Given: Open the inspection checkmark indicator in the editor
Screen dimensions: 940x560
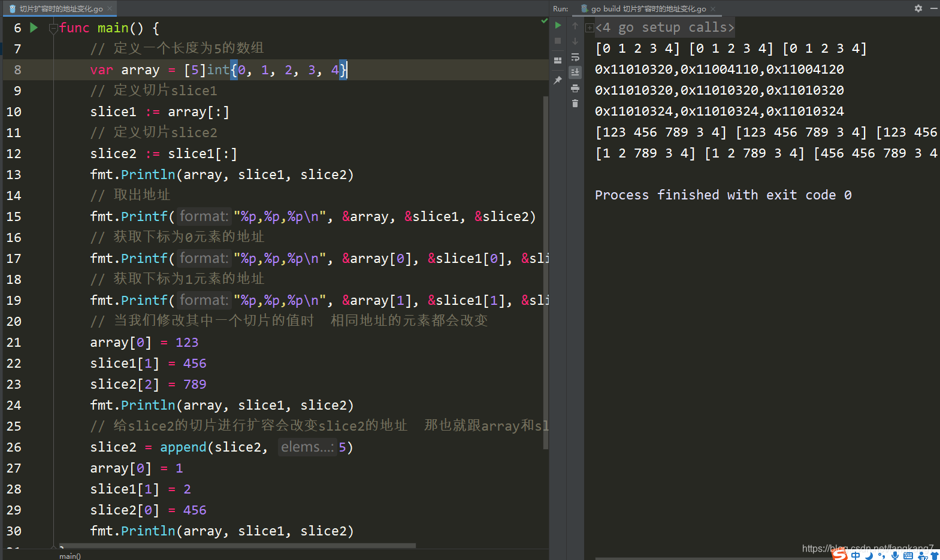Looking at the screenshot, I should tap(544, 21).
